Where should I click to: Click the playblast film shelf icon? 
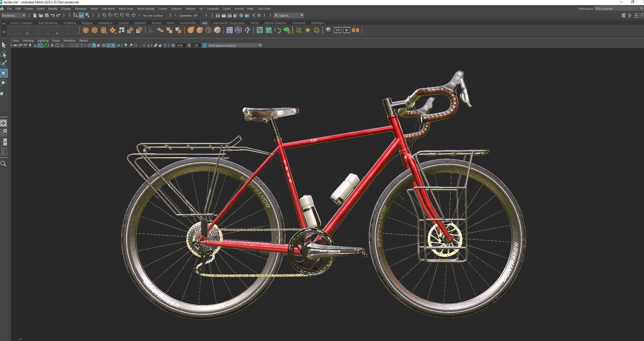point(346,30)
